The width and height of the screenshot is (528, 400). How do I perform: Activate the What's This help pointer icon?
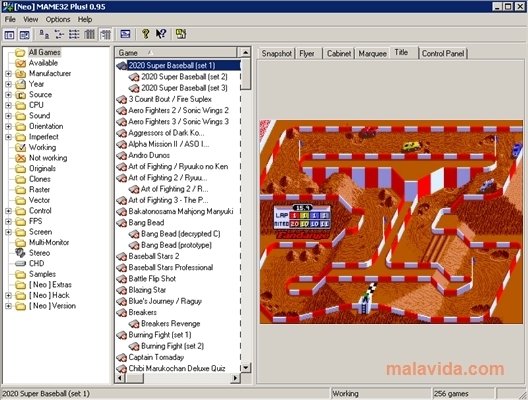click(161, 34)
